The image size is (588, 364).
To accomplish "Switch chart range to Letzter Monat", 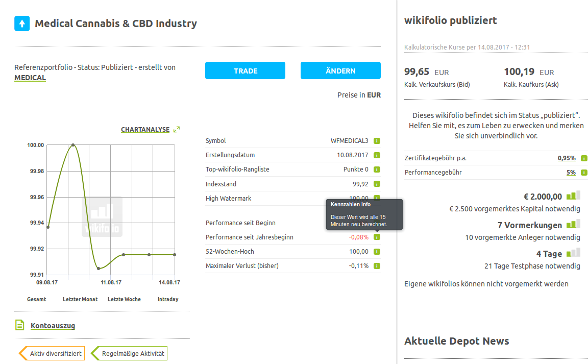I will [x=80, y=299].
